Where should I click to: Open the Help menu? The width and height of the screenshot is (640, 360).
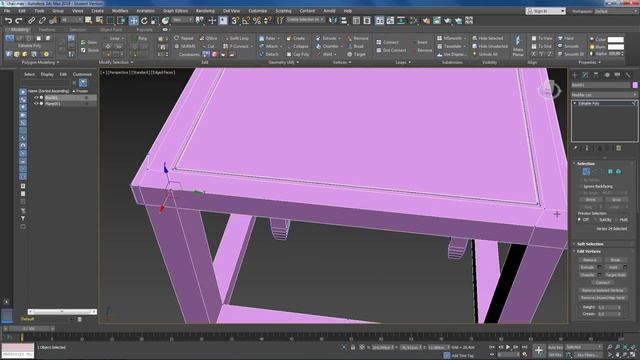pos(348,11)
